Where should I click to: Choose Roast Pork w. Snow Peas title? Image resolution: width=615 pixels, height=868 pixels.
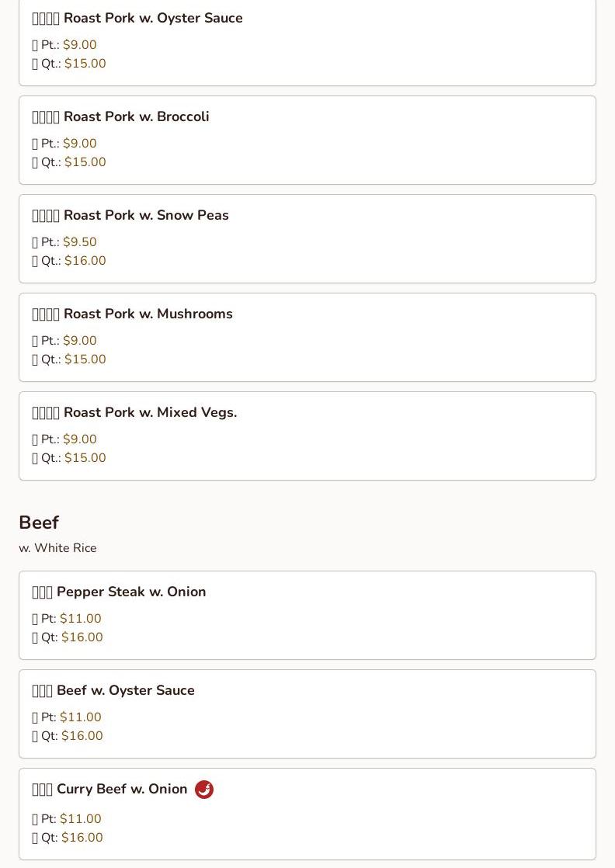(146, 215)
